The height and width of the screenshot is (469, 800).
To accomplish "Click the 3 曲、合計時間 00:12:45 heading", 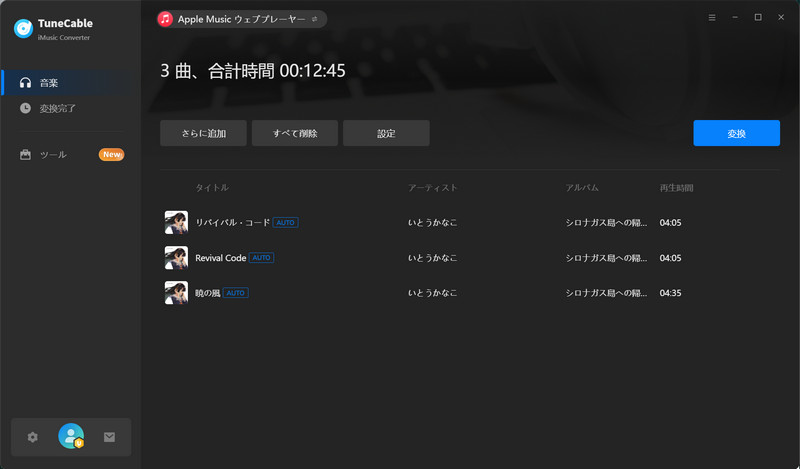I will [x=253, y=70].
